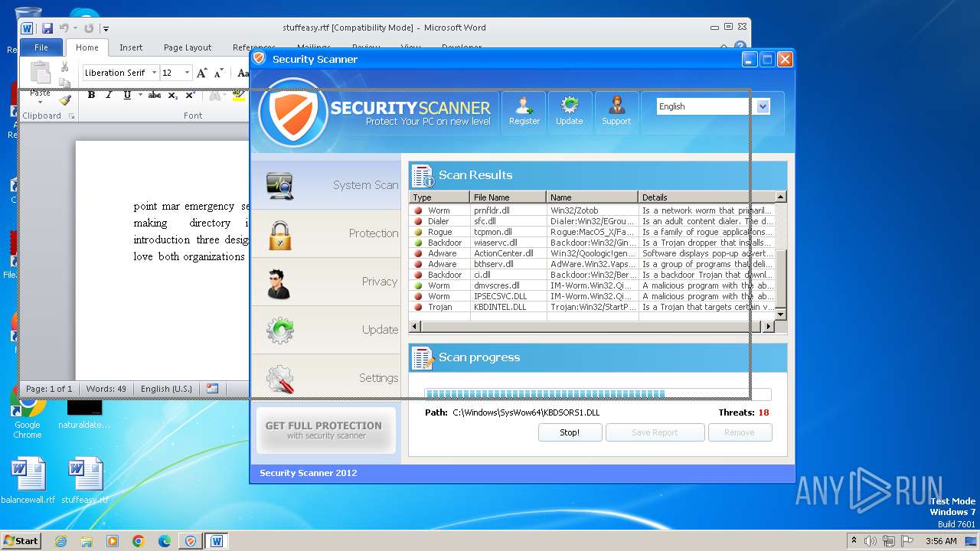The image size is (980, 551).
Task: Apply yellow text highlight color in Word
Action: point(238,95)
